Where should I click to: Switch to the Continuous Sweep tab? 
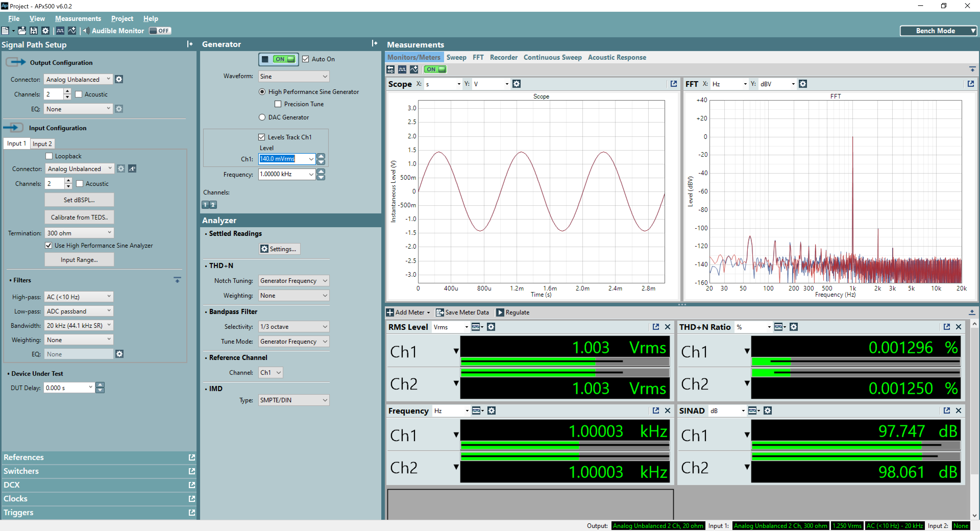[552, 57]
